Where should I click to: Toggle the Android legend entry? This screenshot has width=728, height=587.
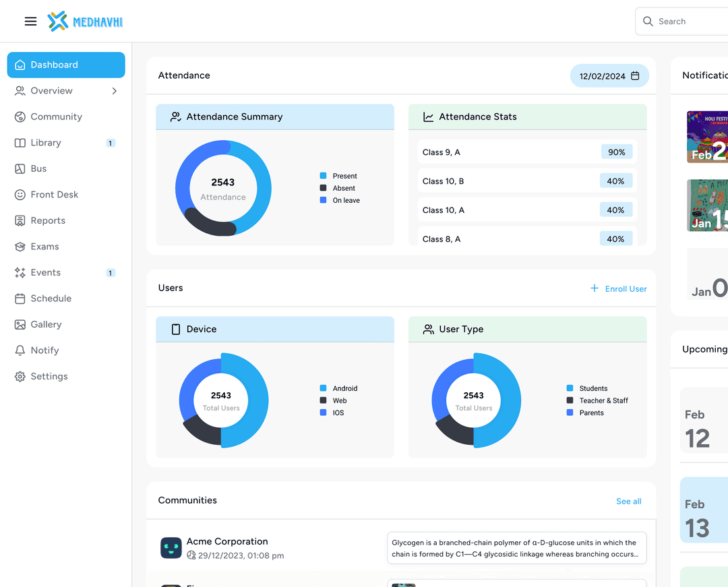pos(344,388)
